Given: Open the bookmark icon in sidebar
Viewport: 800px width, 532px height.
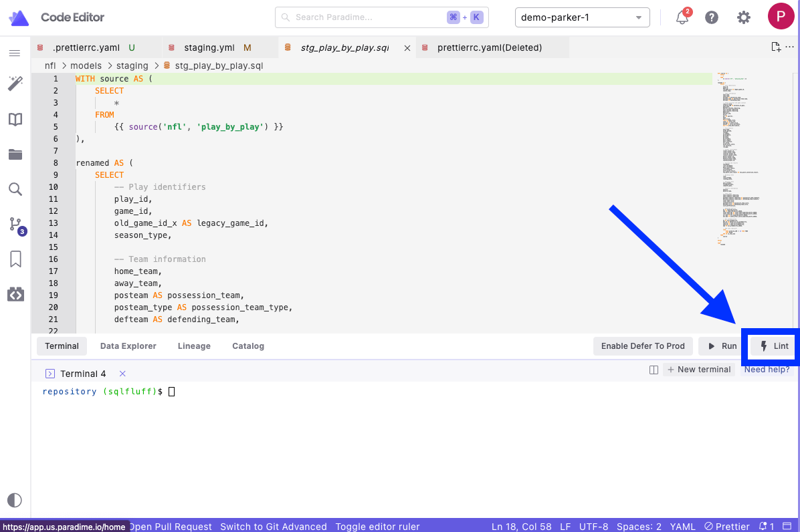Looking at the screenshot, I should coord(15,259).
